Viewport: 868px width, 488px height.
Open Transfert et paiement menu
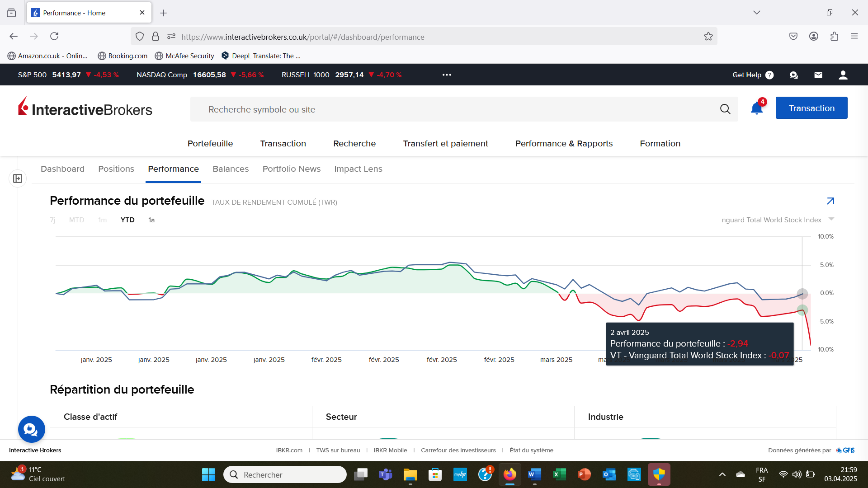pos(445,144)
